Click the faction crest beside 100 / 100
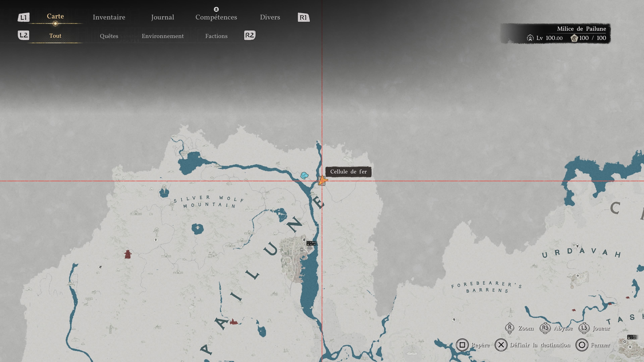Viewport: 644px width, 362px height. click(574, 38)
